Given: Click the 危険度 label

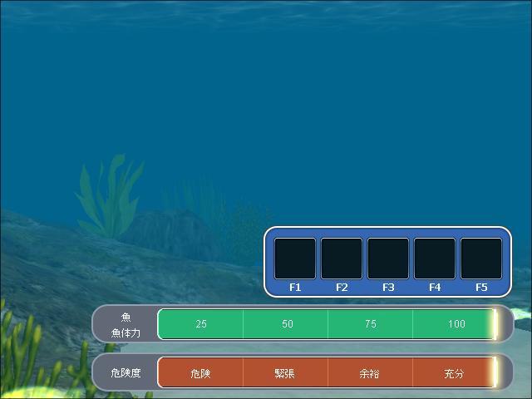Looking at the screenshot, I should click(x=126, y=373).
